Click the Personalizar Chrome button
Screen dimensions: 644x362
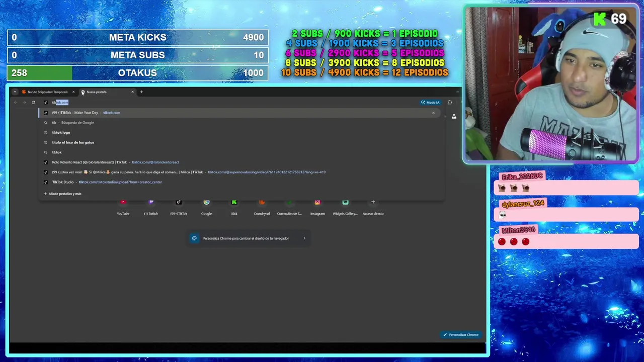tap(461, 335)
